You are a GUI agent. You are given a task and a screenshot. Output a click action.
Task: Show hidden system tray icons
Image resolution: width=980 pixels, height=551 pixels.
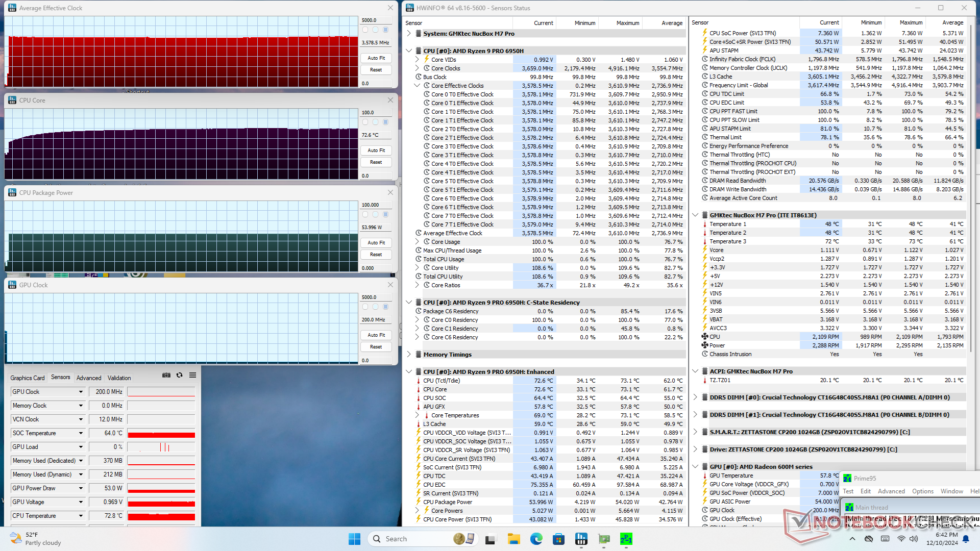[x=852, y=539]
